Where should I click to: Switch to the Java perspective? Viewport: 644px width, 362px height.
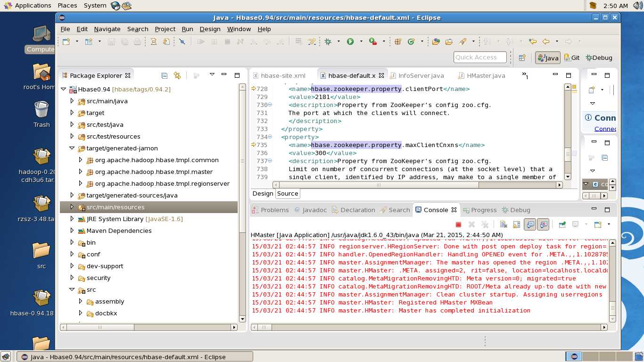coord(548,58)
